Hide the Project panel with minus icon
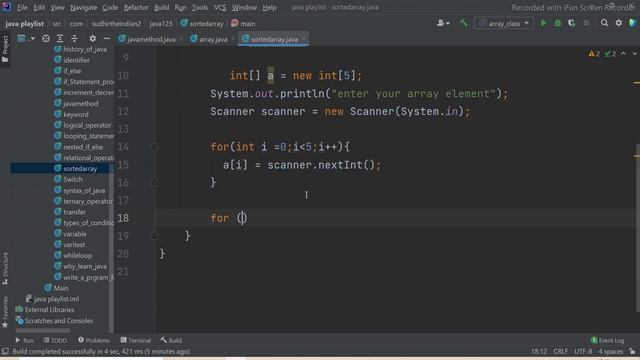Image resolution: width=640 pixels, height=360 pixels. (107, 38)
